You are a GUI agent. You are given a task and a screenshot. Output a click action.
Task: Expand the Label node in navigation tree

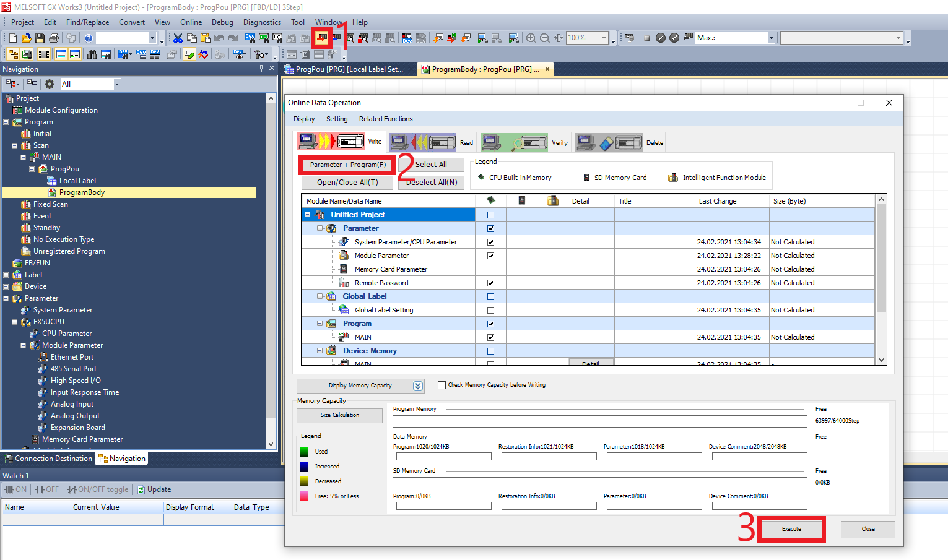click(x=6, y=275)
